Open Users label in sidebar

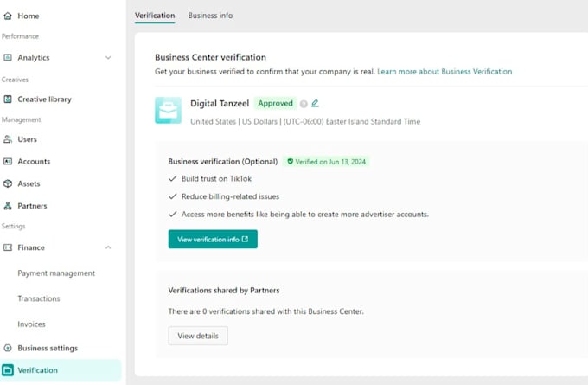(x=28, y=139)
